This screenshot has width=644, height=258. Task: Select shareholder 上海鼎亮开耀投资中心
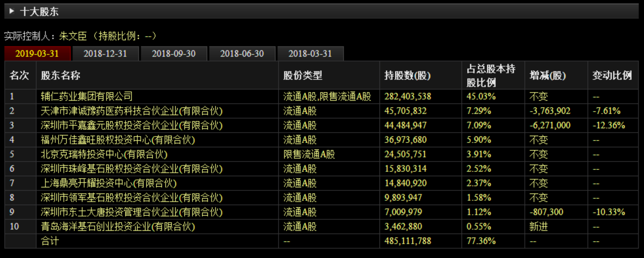coord(109,183)
